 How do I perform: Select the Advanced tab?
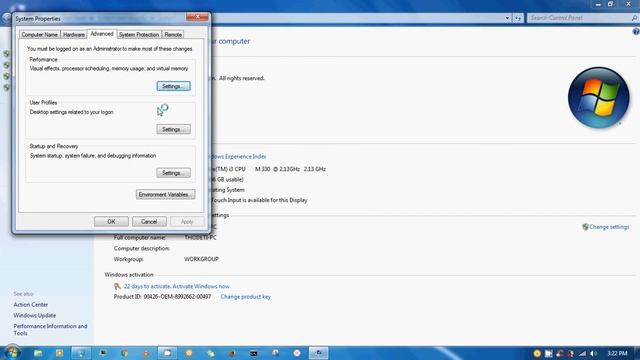(102, 34)
